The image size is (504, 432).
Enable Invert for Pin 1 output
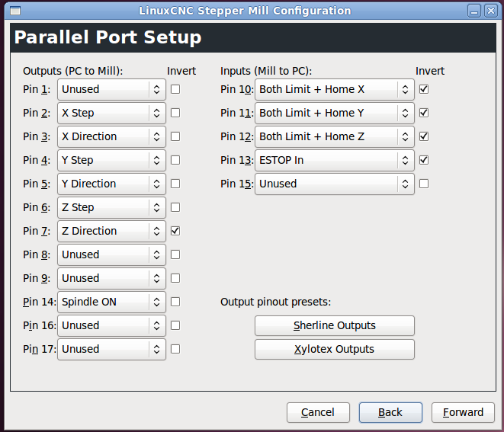[176, 89]
